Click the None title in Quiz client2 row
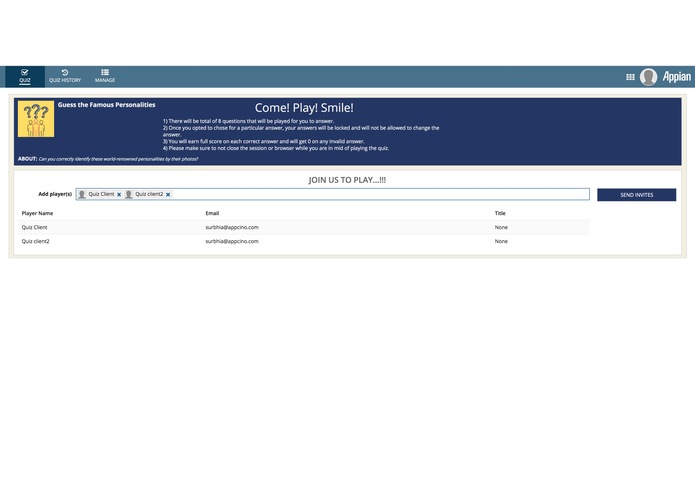Screen dimensions: 695x494 [501, 241]
